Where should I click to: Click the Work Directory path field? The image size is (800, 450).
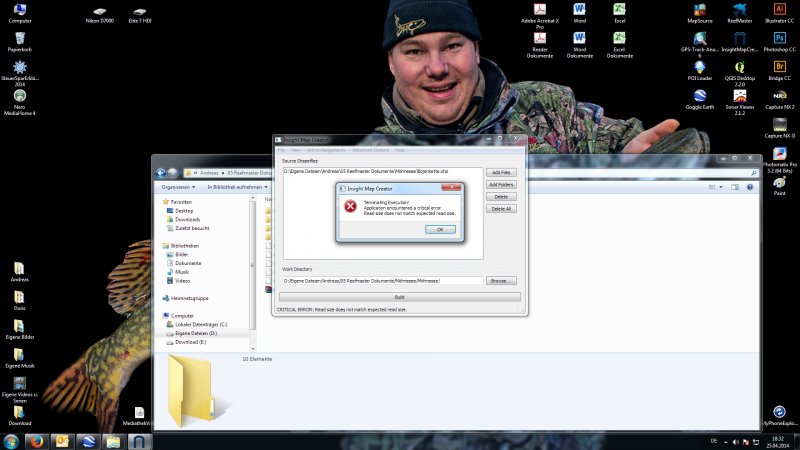(382, 281)
